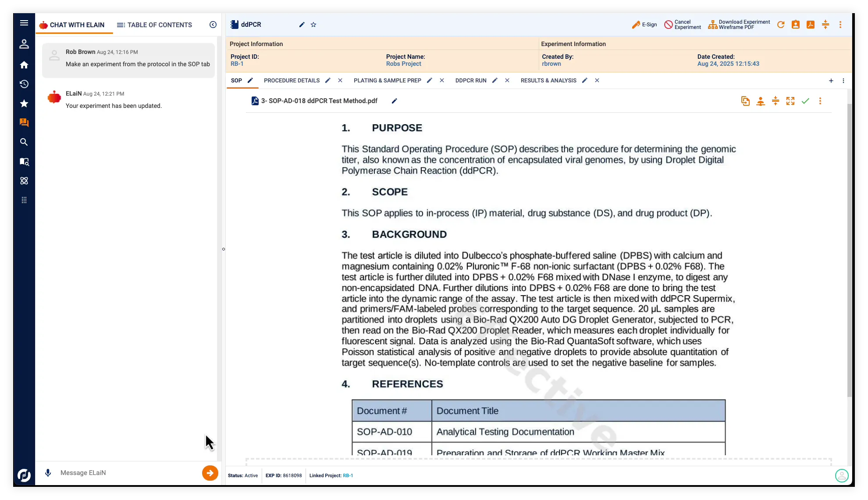The height and width of the screenshot is (500, 868).
Task: Open the Plating & Sample Prep tab
Action: (x=388, y=80)
